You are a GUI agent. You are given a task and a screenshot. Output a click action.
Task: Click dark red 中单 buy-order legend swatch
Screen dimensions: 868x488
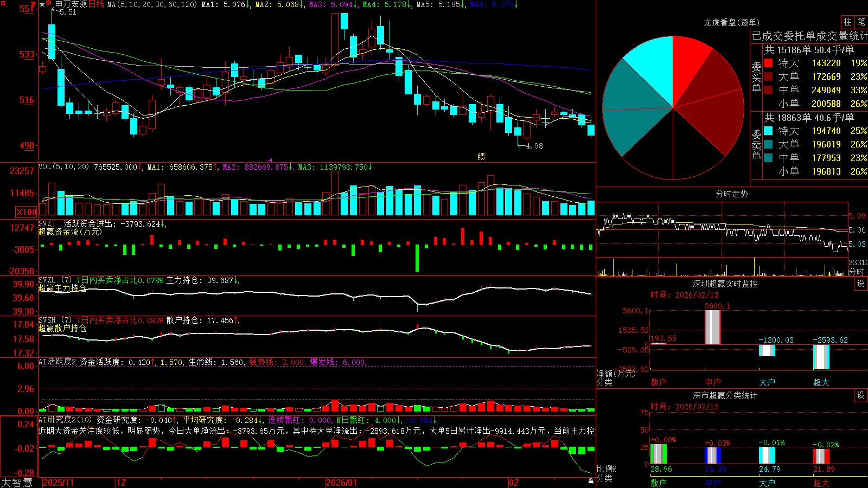(x=768, y=90)
